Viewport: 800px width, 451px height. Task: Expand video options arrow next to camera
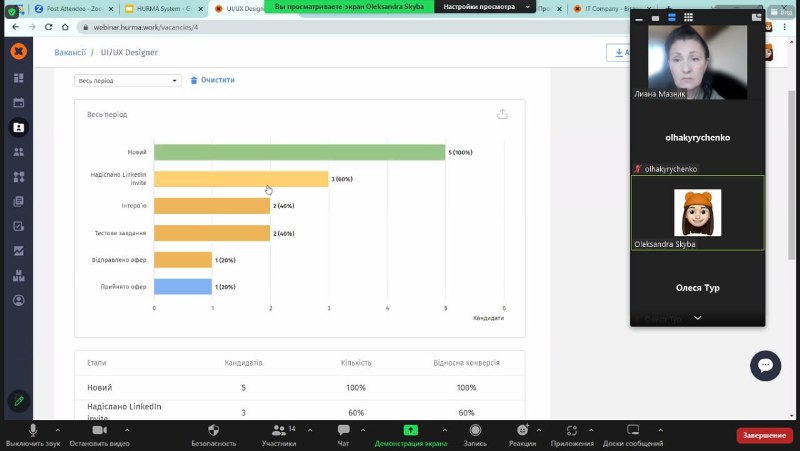point(127,430)
